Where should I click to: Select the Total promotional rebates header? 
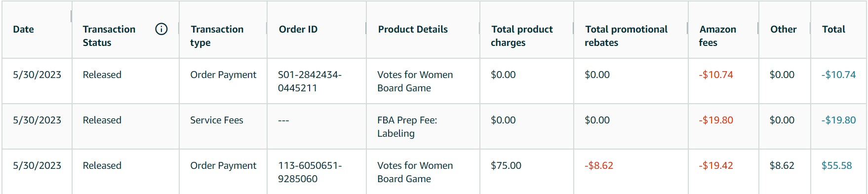point(626,36)
